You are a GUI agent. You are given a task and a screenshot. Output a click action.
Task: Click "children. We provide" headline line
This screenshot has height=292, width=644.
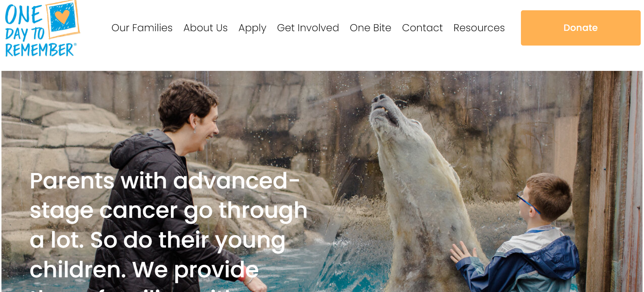[x=144, y=270]
